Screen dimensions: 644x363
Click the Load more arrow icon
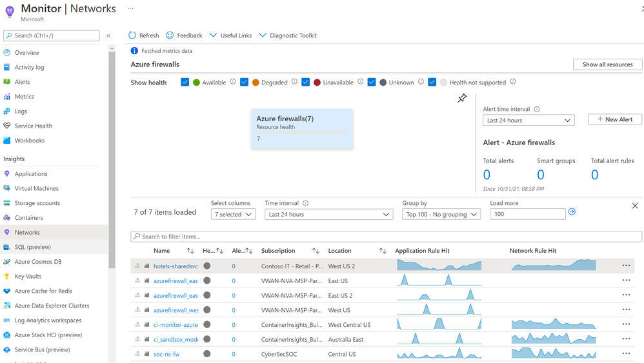tap(572, 212)
